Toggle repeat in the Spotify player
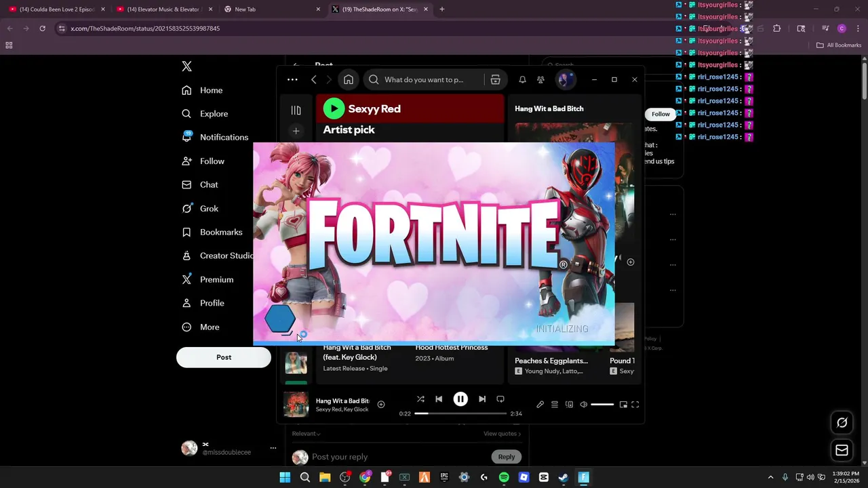This screenshot has height=488, width=868. click(x=500, y=399)
